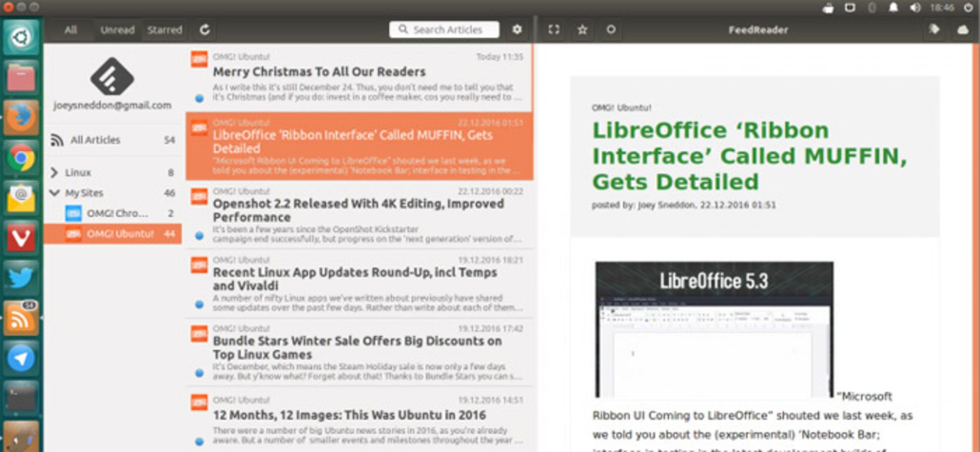Toggle unread dot on 12 Months, 12 Images
This screenshot has height=452, width=980.
pos(200,441)
